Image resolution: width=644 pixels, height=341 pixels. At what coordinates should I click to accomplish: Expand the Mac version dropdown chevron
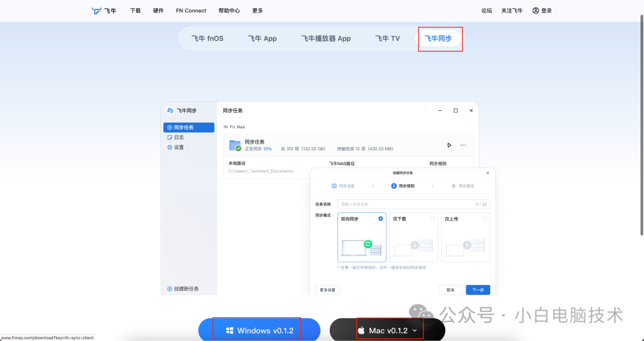415,330
